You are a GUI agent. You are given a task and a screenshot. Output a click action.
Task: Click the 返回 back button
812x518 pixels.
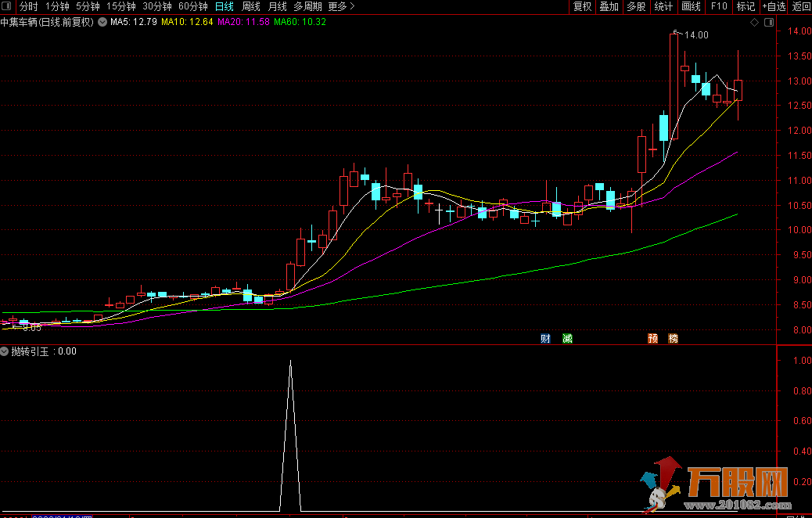click(801, 6)
